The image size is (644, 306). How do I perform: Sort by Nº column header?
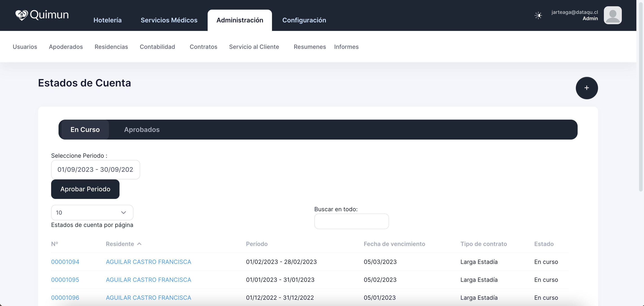[54, 244]
